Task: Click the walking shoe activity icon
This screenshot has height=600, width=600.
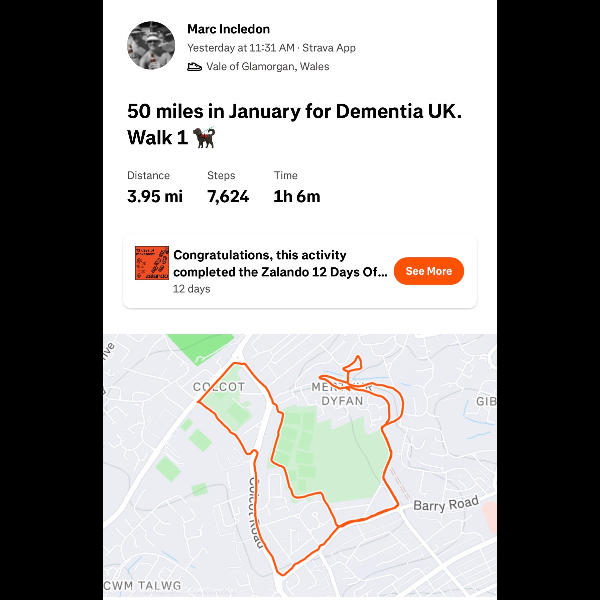Action: (x=195, y=67)
